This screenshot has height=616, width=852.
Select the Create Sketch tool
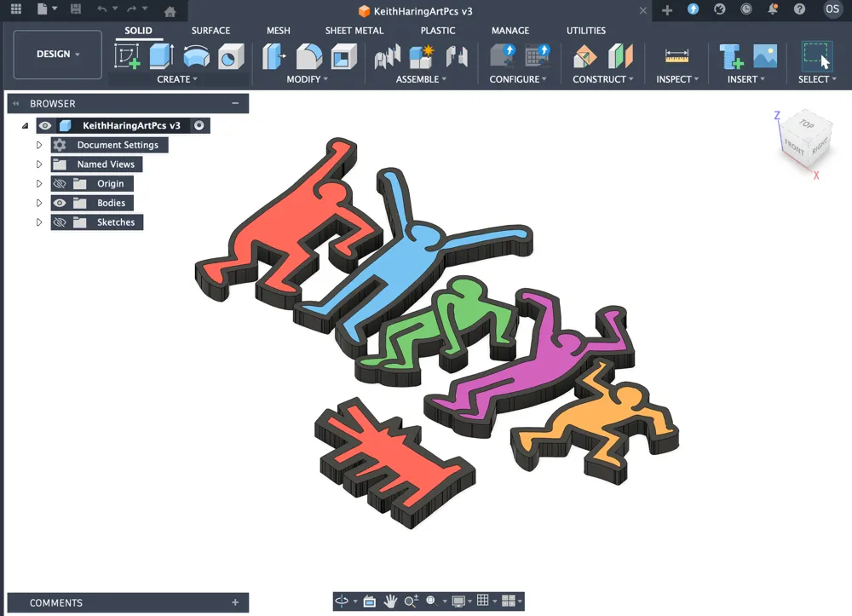click(127, 55)
